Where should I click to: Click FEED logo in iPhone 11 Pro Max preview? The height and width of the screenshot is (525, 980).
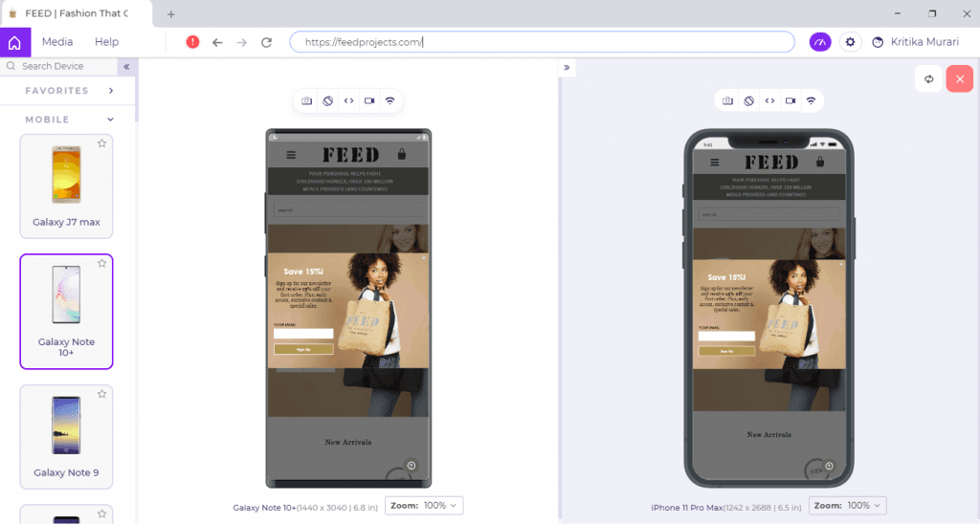click(771, 163)
